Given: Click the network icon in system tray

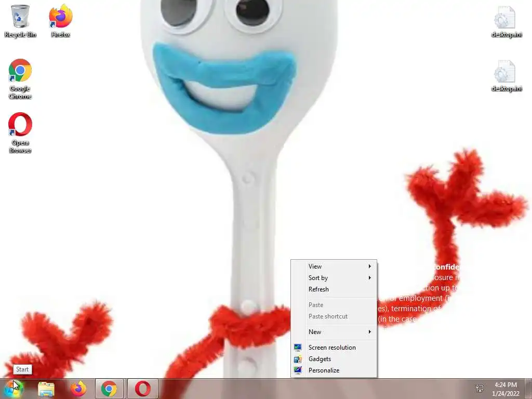Looking at the screenshot, I should point(480,389).
